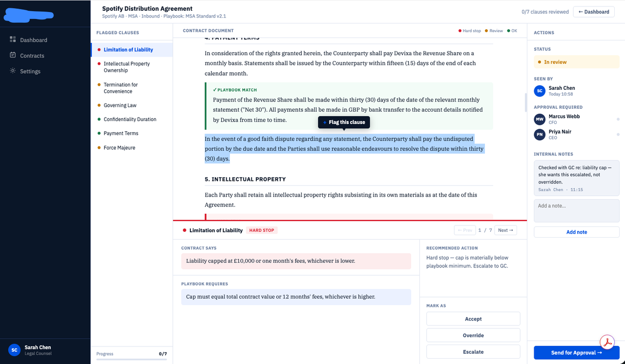Click the HARD STOP badge
Image resolution: width=625 pixels, height=364 pixels.
[x=262, y=230]
